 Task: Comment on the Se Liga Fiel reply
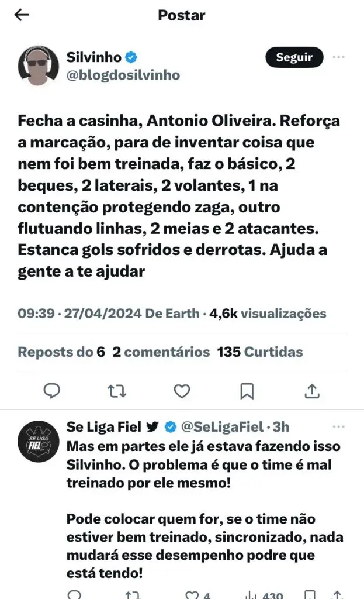click(74, 595)
